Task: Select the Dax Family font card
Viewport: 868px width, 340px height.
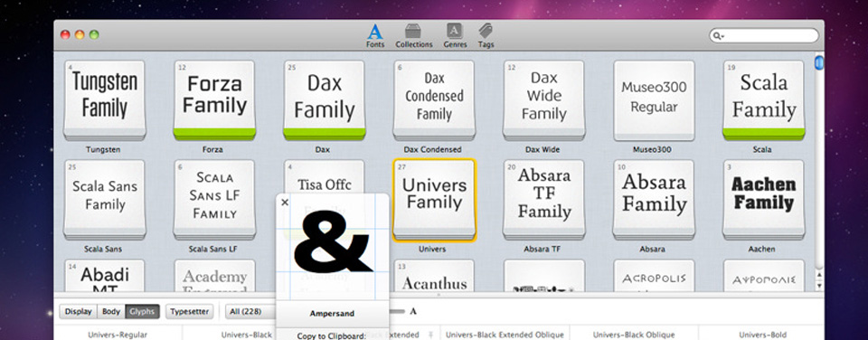Action: [324, 100]
